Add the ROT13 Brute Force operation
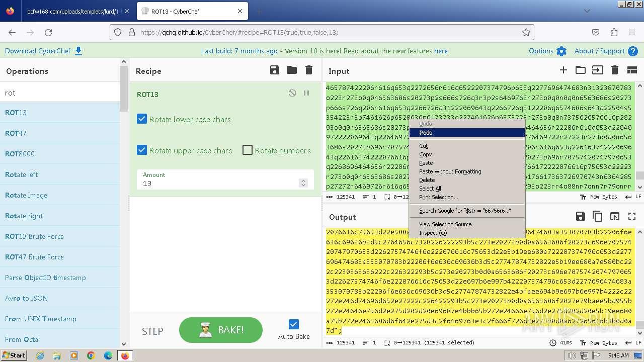Image resolution: width=644 pixels, height=362 pixels. (x=60, y=236)
